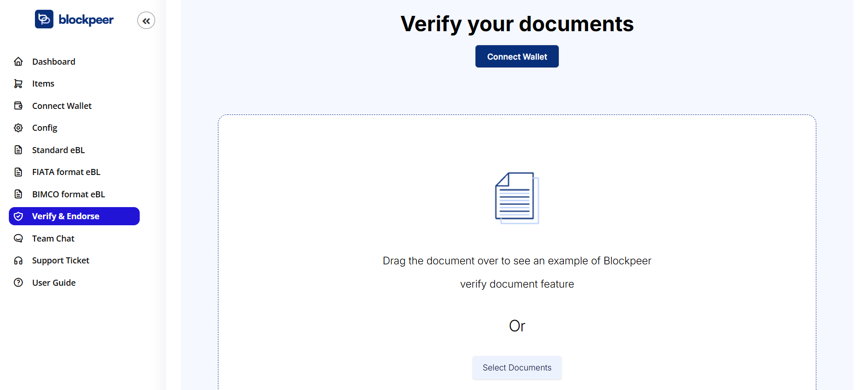
Task: Click the FIATA format eBL document icon
Action: pos(18,172)
